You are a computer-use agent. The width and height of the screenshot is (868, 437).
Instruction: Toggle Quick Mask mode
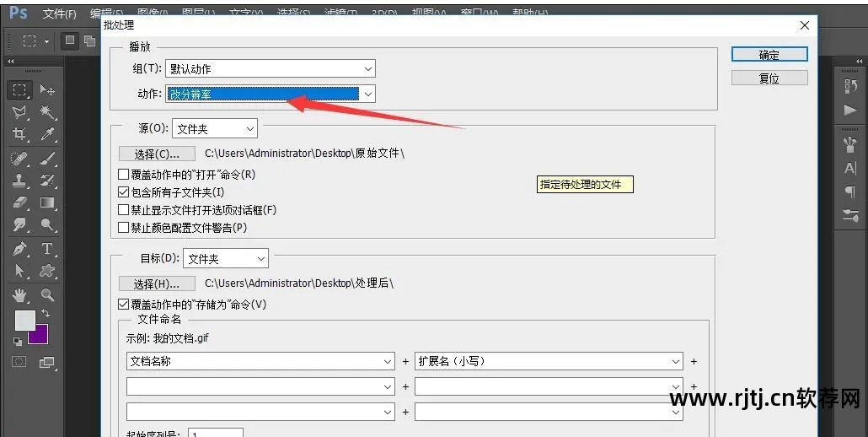click(19, 362)
